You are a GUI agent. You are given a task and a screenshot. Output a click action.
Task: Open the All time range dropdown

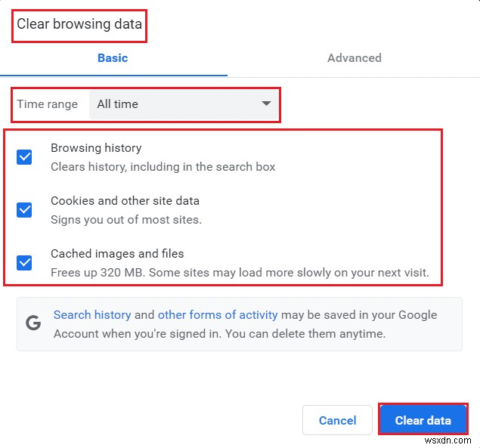[x=183, y=104]
